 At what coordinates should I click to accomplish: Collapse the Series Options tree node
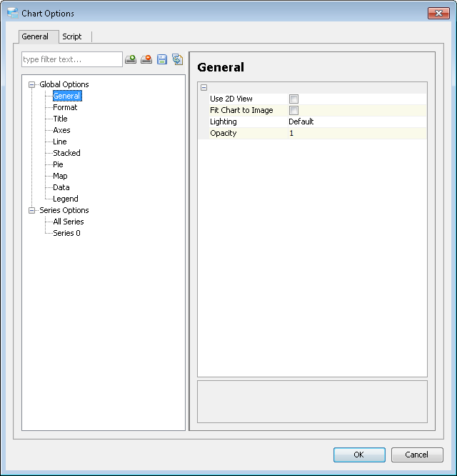click(x=31, y=210)
